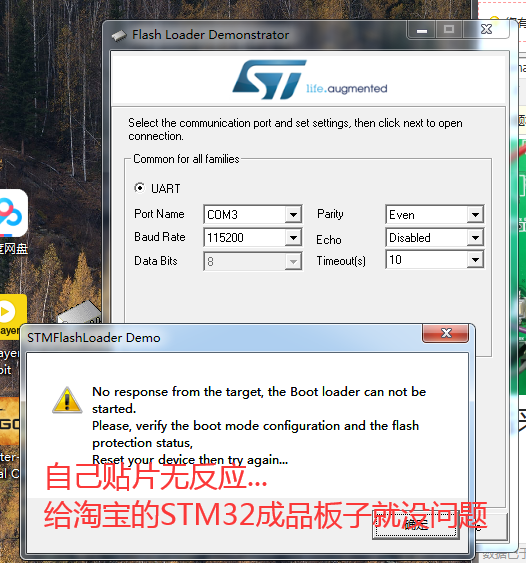Screen dimensions: 526x563
Task: Click the Timeout(s) label
Action: coord(341,261)
